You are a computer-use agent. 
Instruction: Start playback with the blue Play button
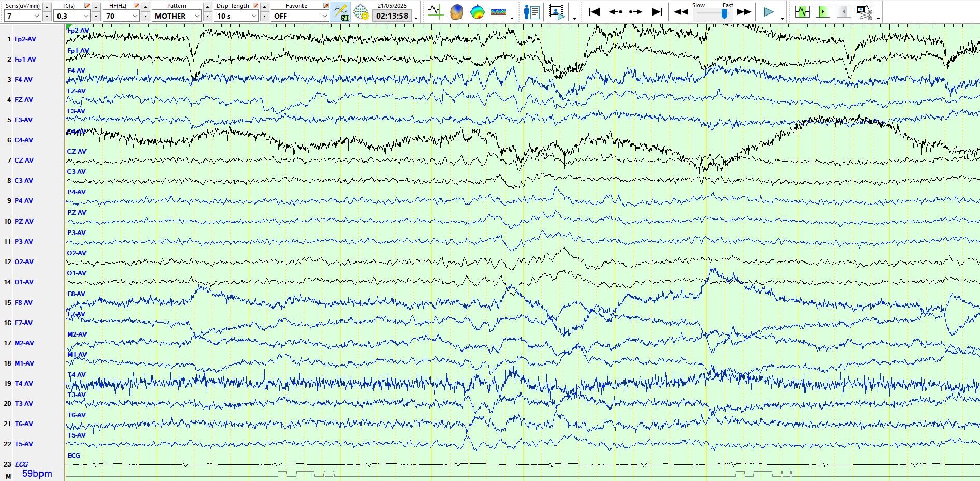click(x=769, y=12)
